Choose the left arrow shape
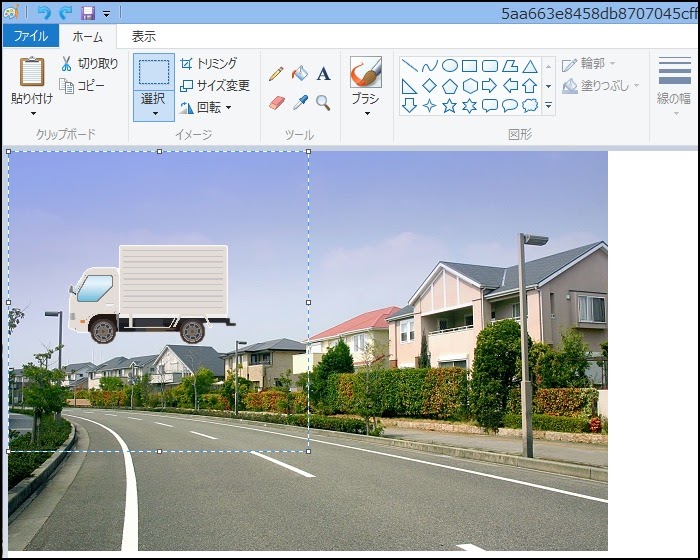Screen dimensions: 700x560 (x=510, y=86)
